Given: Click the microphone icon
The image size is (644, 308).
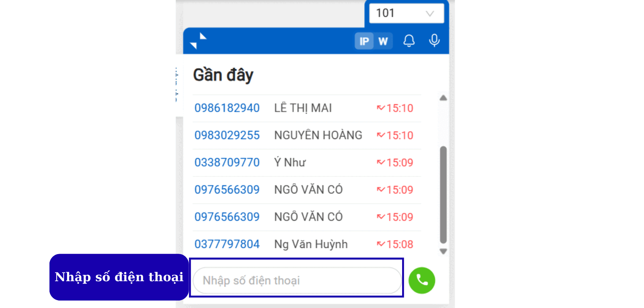Looking at the screenshot, I should tap(434, 41).
